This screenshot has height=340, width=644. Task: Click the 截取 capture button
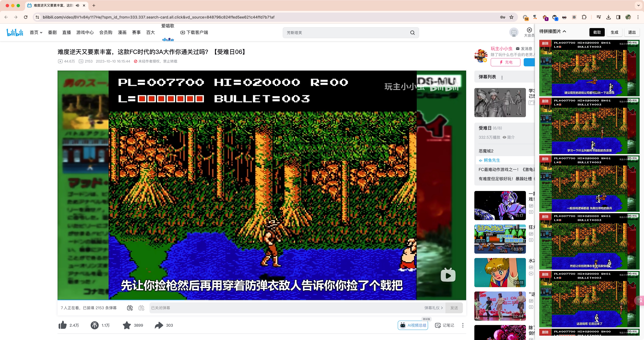point(597,32)
